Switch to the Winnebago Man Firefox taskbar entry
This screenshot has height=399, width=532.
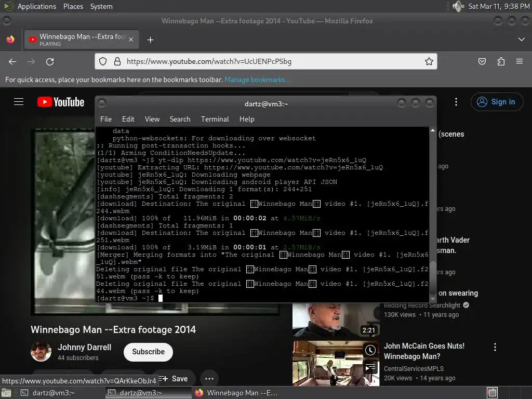[x=236, y=393]
